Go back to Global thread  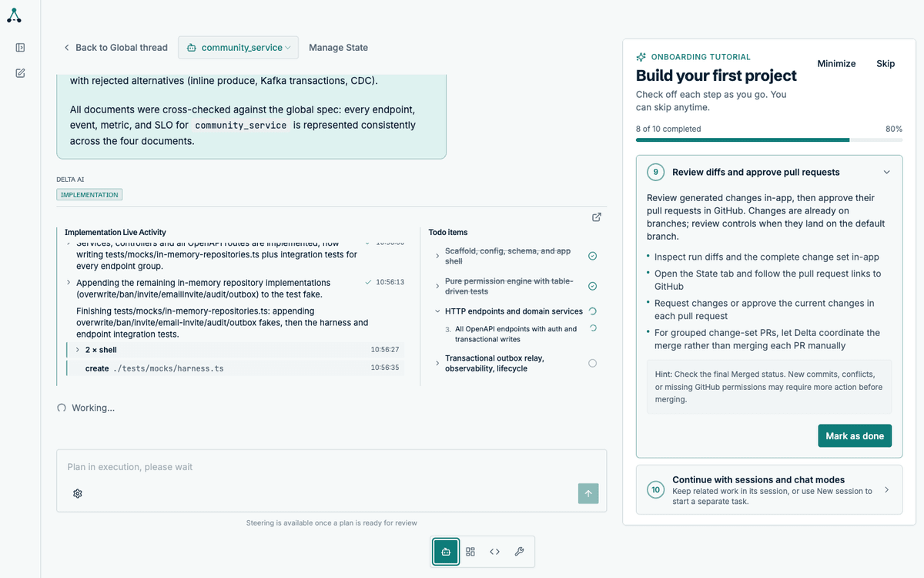tap(115, 48)
